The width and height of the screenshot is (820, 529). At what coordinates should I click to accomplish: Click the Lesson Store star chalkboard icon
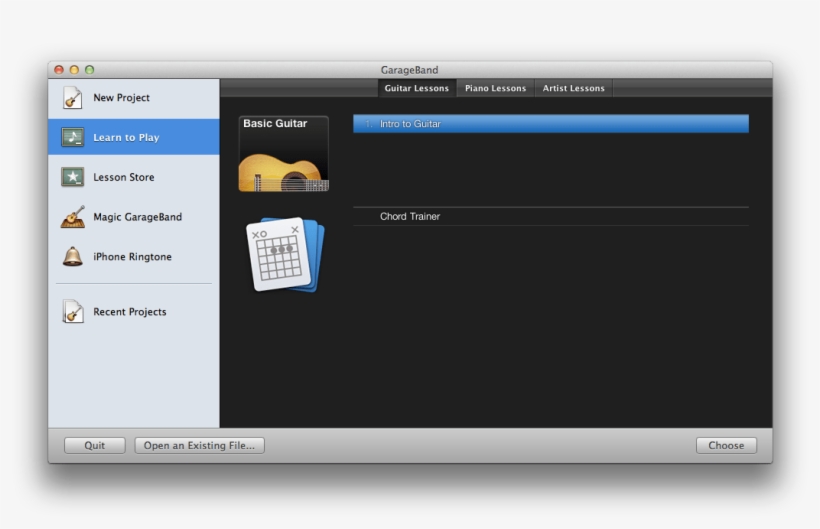pos(72,177)
